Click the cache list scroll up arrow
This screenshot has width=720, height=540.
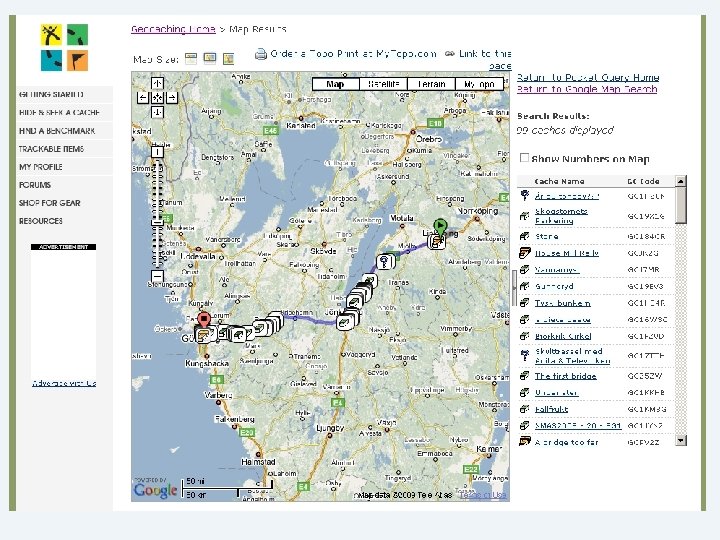click(x=681, y=181)
